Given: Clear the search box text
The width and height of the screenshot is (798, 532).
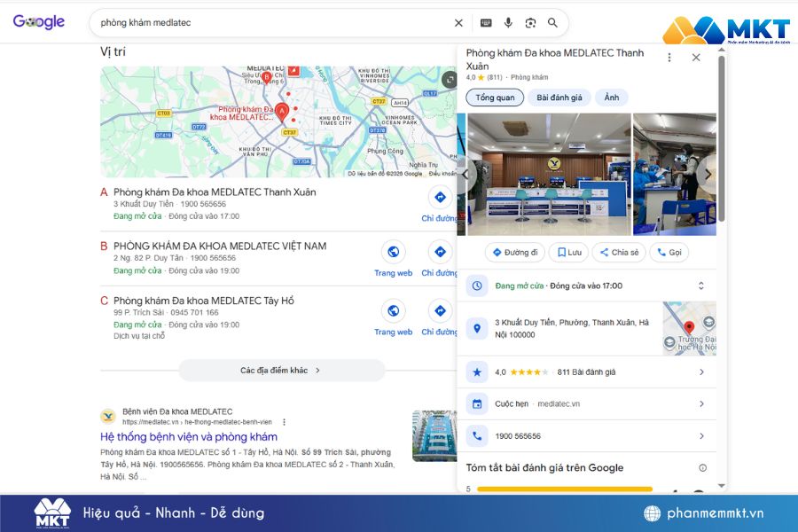Looking at the screenshot, I should pyautogui.click(x=458, y=23).
